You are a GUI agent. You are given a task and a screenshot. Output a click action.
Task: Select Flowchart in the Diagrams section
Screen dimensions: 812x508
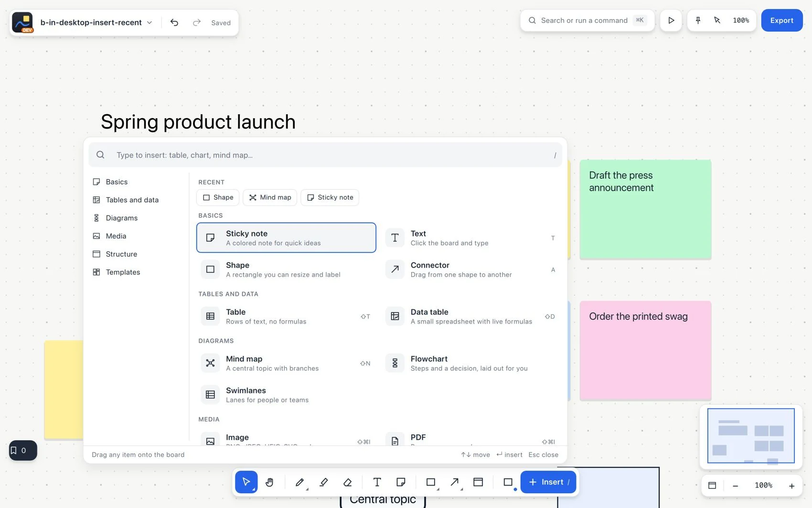[x=471, y=363]
